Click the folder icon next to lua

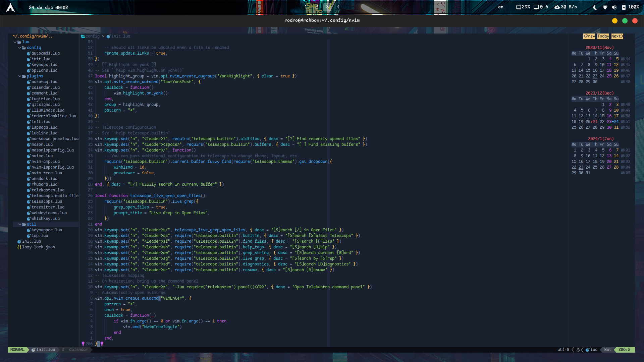click(x=19, y=42)
